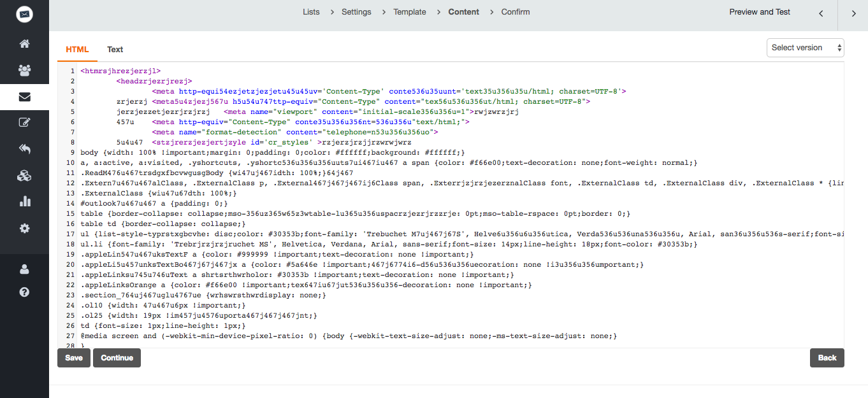Go to the Template step
The width and height of the screenshot is (868, 398).
click(410, 12)
